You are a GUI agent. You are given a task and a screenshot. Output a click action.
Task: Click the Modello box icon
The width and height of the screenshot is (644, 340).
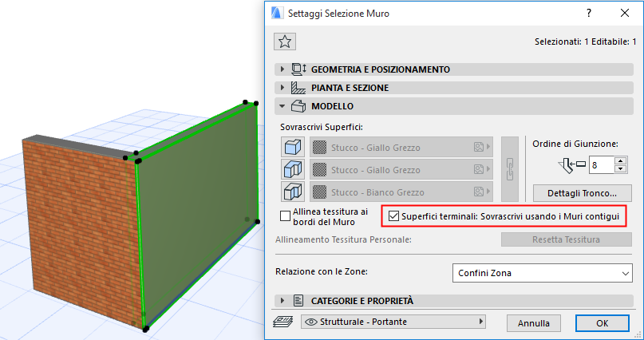pyautogui.click(x=298, y=106)
